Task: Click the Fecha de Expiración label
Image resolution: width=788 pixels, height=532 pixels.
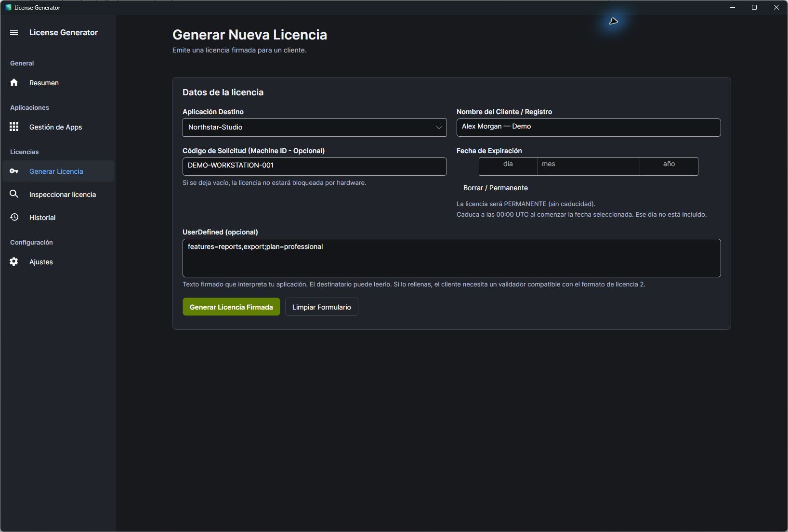Action: 489,151
